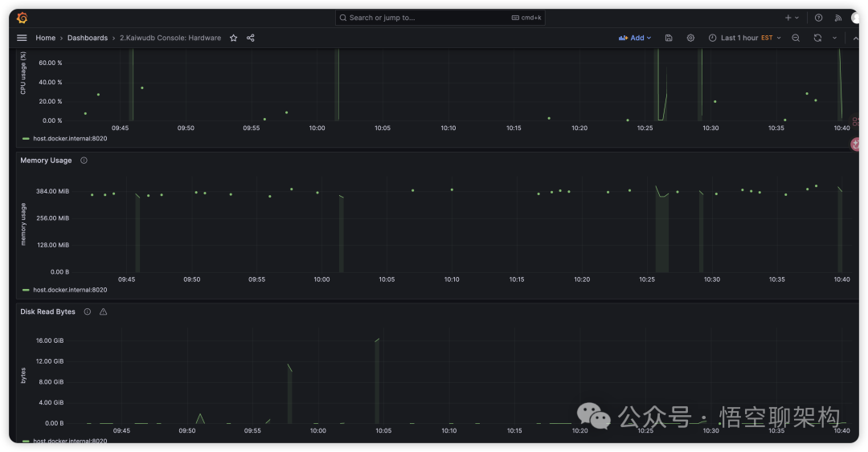
Task: Click the green color swatch in Memory Usage legend
Action: (x=27, y=290)
